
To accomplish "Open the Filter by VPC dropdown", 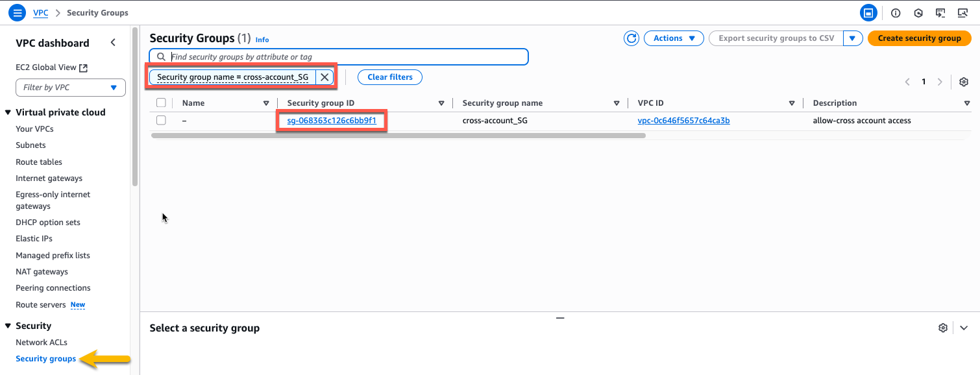I will pos(70,87).
